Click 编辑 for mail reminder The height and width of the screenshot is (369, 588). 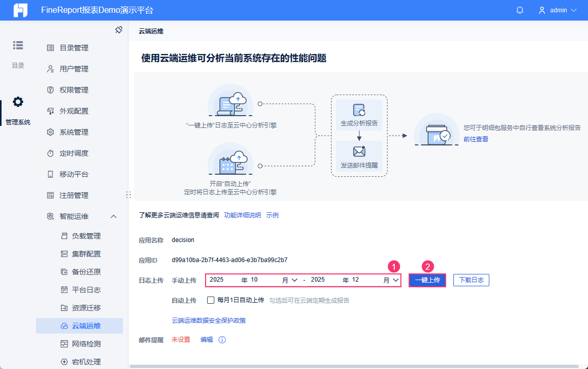[207, 340]
